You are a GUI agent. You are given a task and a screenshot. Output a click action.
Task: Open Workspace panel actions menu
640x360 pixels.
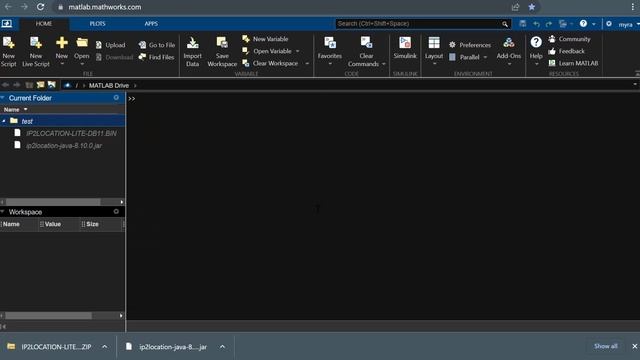click(116, 211)
